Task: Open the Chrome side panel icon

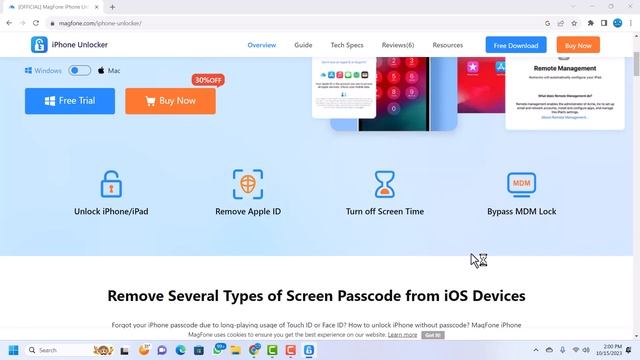Action: (x=604, y=23)
